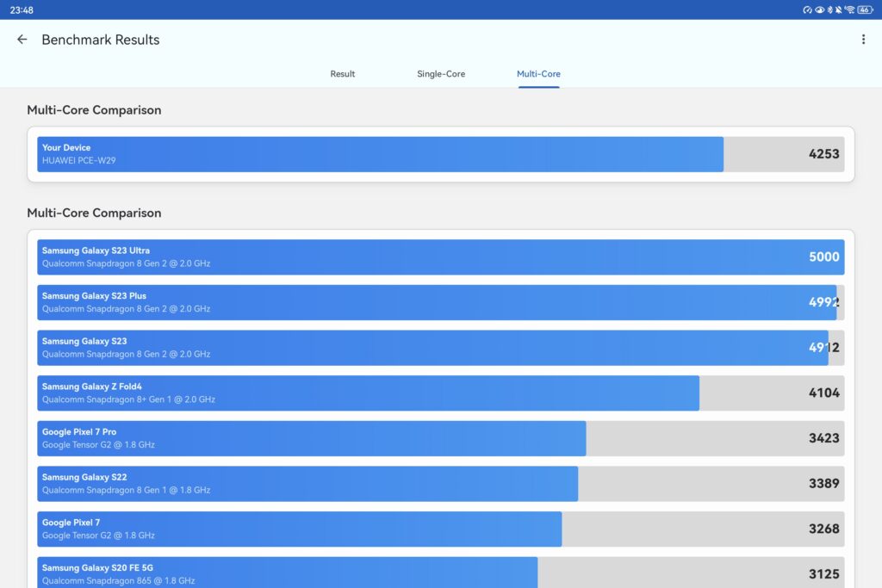This screenshot has height=588, width=882.
Task: Tap the performance mode gauge icon
Action: (x=808, y=9)
